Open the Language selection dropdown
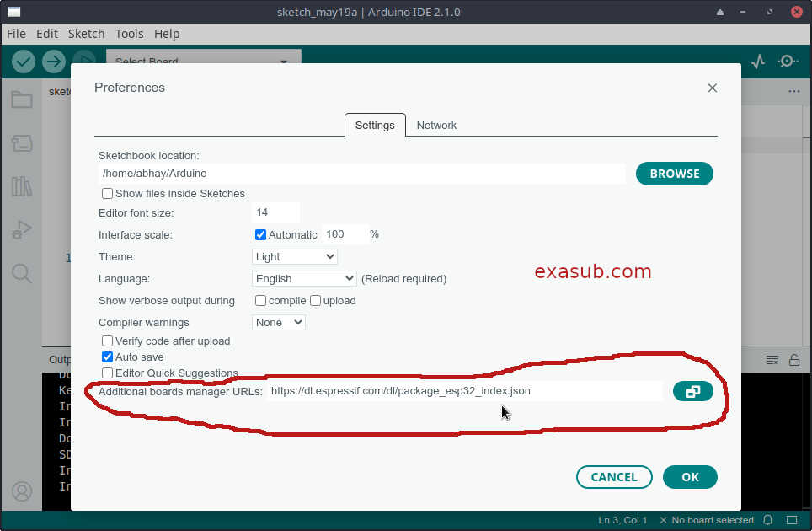 [304, 278]
